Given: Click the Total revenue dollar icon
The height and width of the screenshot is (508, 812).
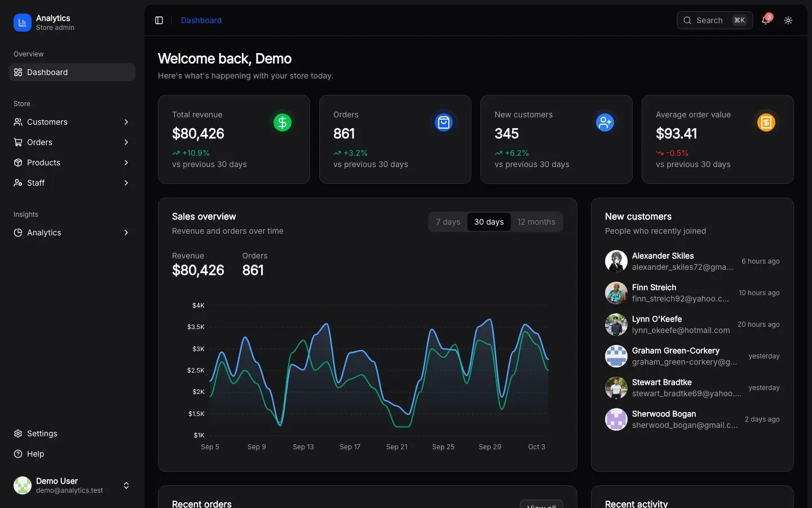Looking at the screenshot, I should coord(283,122).
